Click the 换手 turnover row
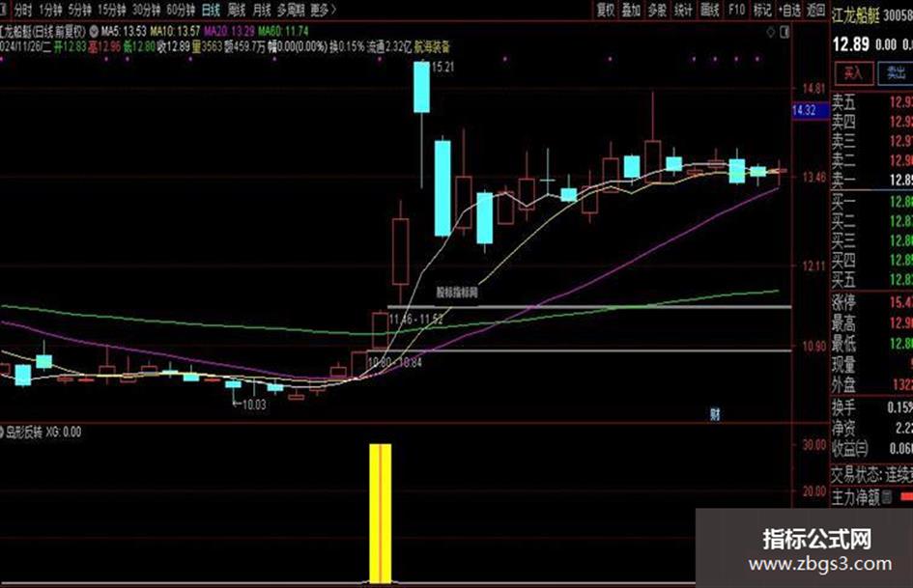Screen dimensions: 913x588 coord(871,408)
